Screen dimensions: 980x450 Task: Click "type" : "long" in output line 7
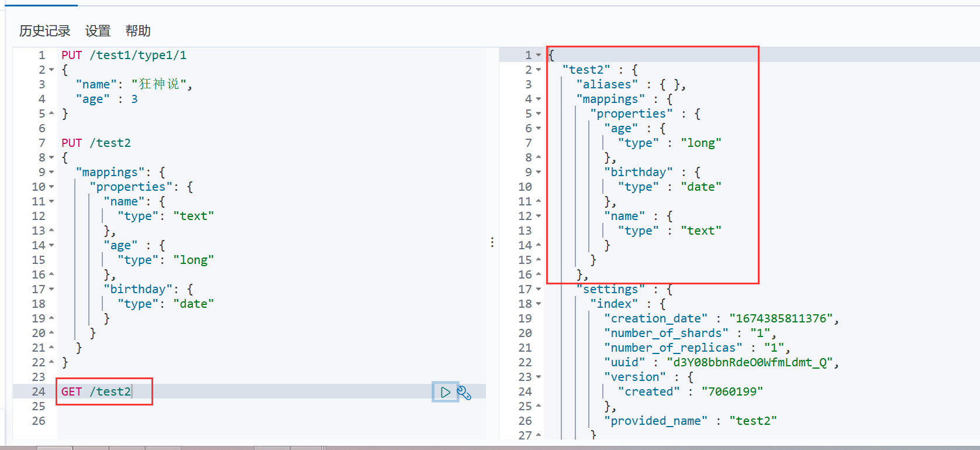point(670,143)
